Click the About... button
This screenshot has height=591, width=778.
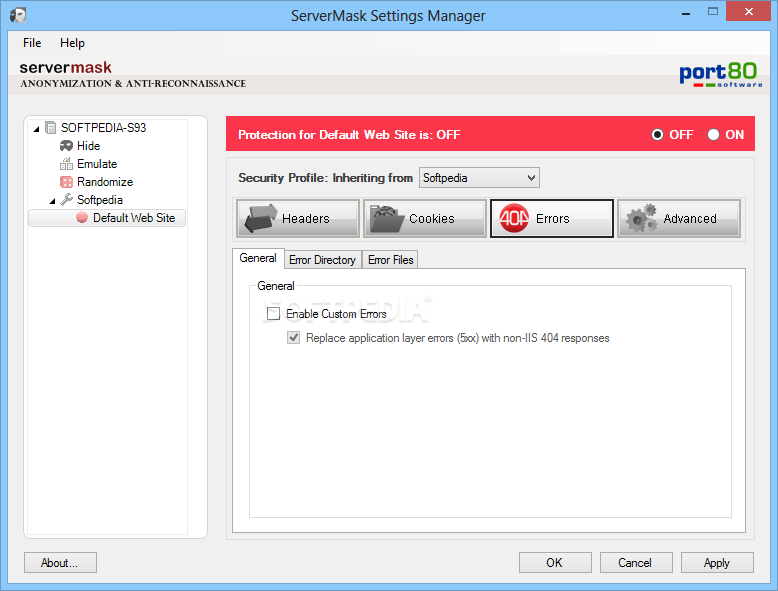61,563
